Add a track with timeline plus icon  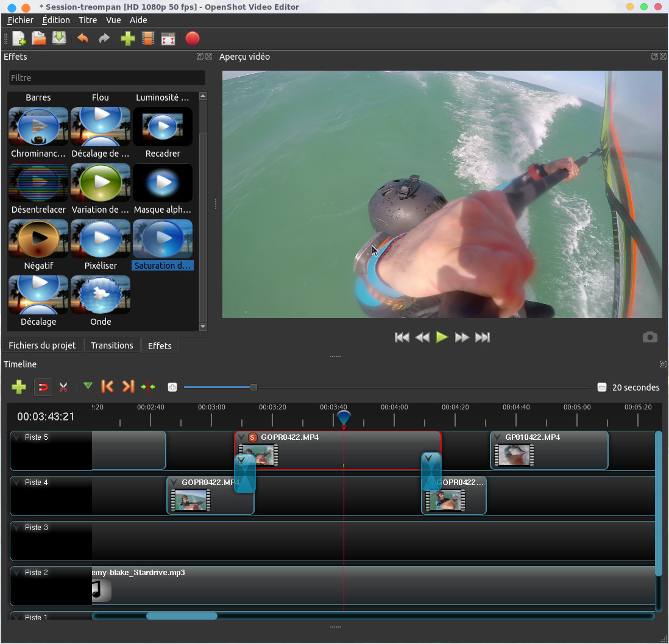pyautogui.click(x=19, y=387)
